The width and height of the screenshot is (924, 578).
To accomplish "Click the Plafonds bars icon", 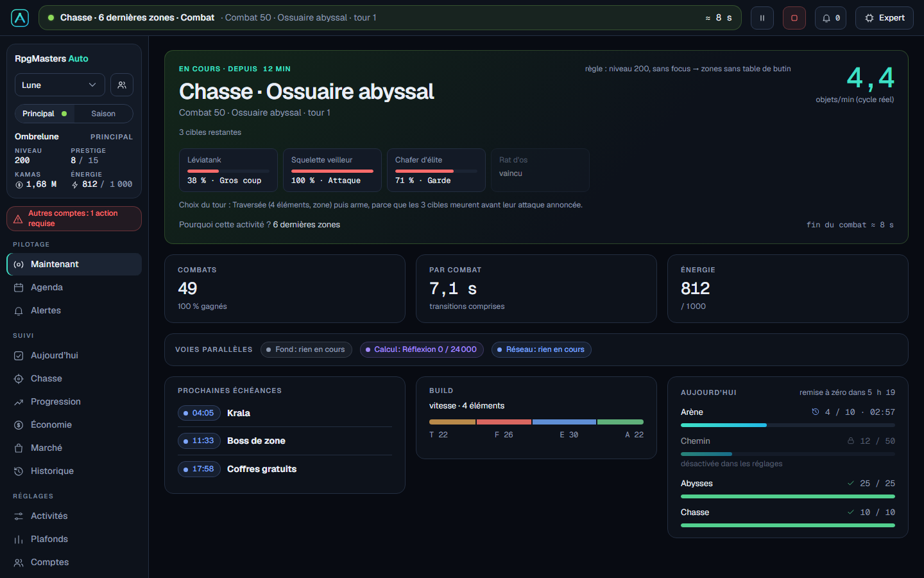I will coord(19,539).
